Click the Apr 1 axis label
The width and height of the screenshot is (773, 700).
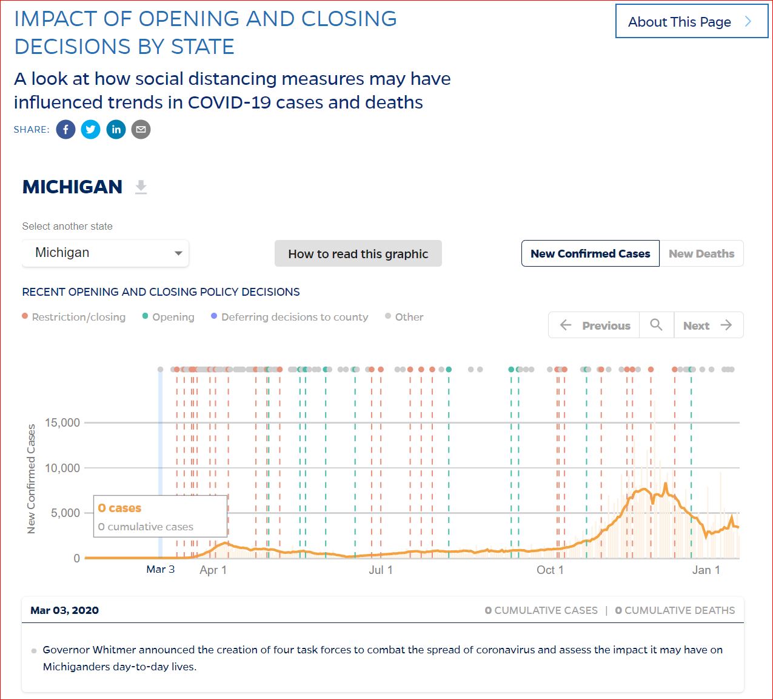[x=213, y=570]
